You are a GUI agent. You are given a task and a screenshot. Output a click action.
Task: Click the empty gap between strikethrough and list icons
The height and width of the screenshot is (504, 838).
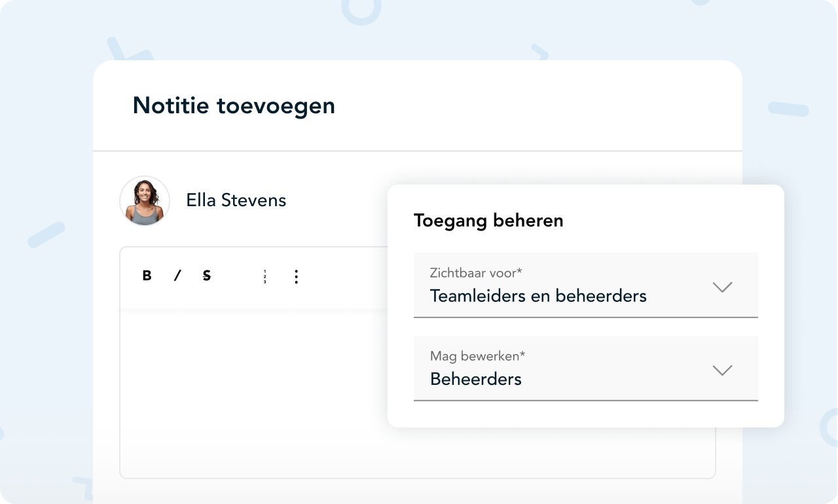tap(236, 276)
